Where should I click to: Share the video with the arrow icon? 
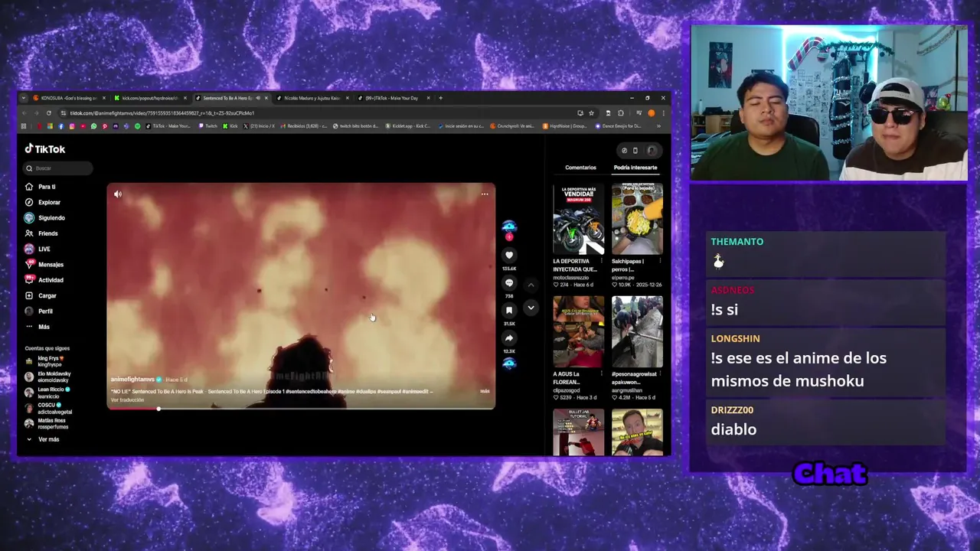click(509, 337)
